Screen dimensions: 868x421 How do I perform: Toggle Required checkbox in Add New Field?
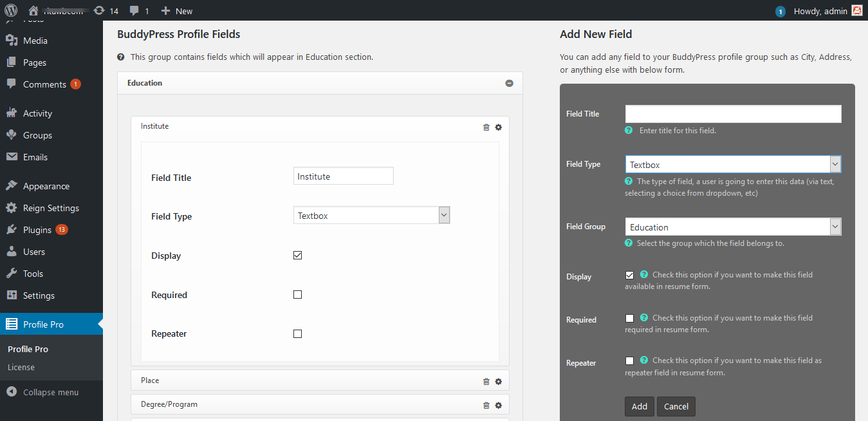pos(629,318)
